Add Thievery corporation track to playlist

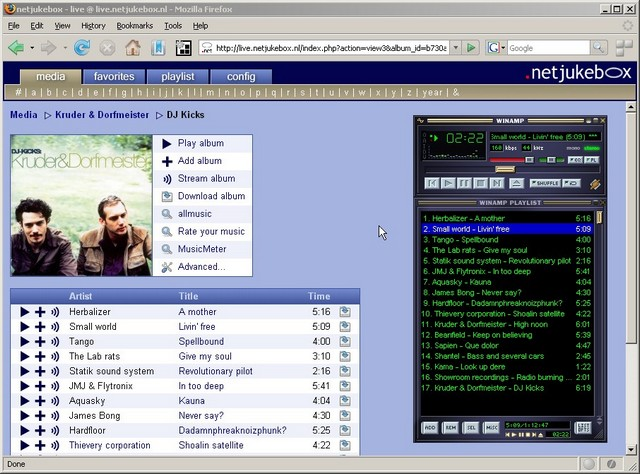click(x=40, y=445)
